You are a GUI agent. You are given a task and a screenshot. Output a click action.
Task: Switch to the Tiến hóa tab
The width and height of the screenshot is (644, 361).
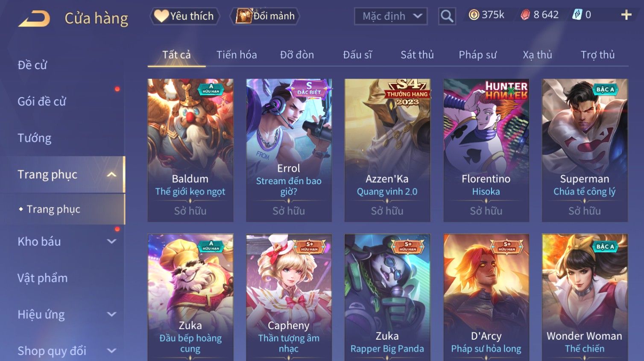[237, 55]
